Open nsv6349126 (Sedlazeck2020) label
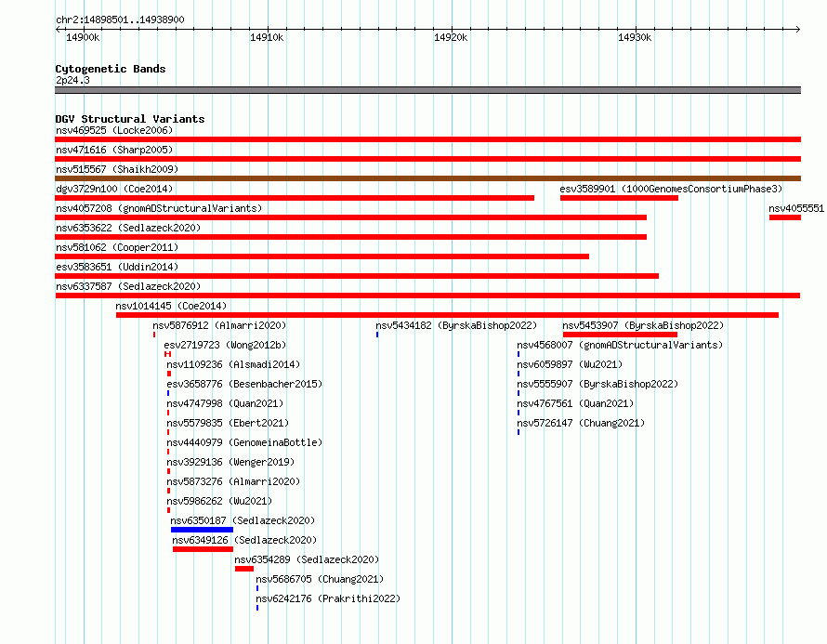 click(x=244, y=540)
